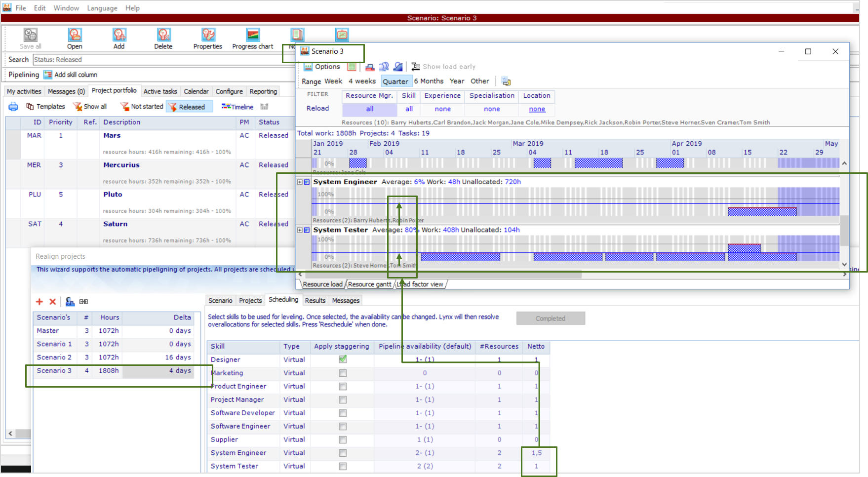Enable staggering for the Marketing skill
The width and height of the screenshot is (868, 477).
[343, 373]
